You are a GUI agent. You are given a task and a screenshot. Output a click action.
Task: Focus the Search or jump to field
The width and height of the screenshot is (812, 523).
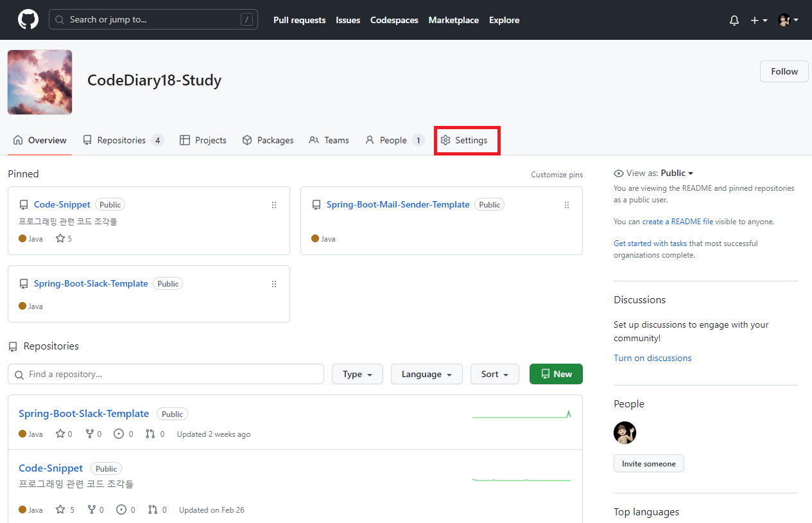tap(153, 20)
